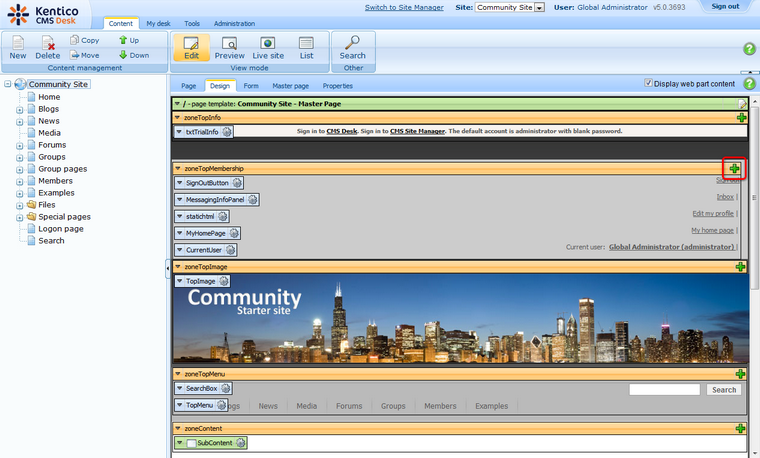This screenshot has height=458, width=760.
Task: Configure the statichtml web part gear
Action: point(222,216)
